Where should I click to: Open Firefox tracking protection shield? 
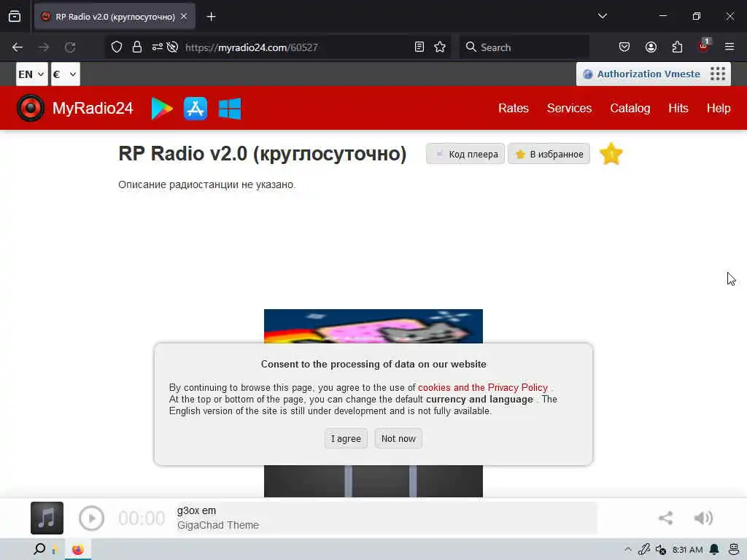tap(117, 47)
